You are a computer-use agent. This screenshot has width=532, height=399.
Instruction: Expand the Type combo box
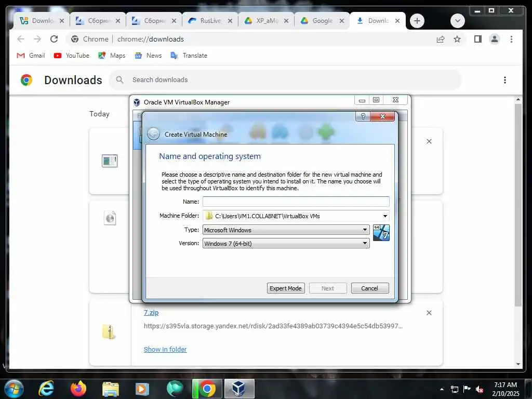point(286,230)
